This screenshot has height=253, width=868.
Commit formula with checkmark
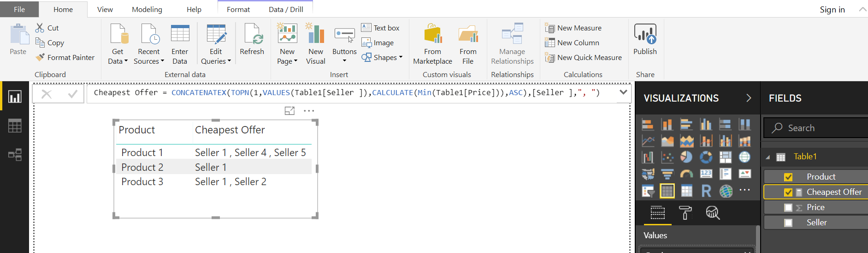point(72,94)
